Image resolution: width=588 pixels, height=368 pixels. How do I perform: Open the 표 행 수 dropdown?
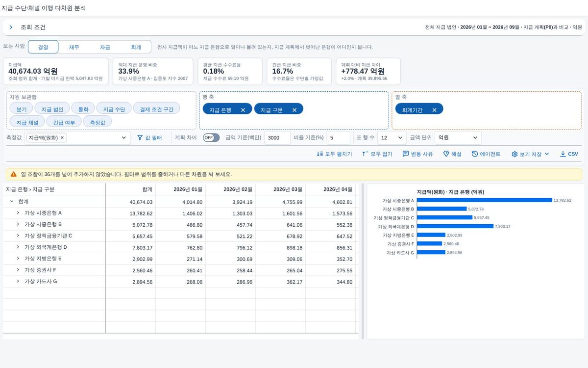pyautogui.click(x=392, y=138)
